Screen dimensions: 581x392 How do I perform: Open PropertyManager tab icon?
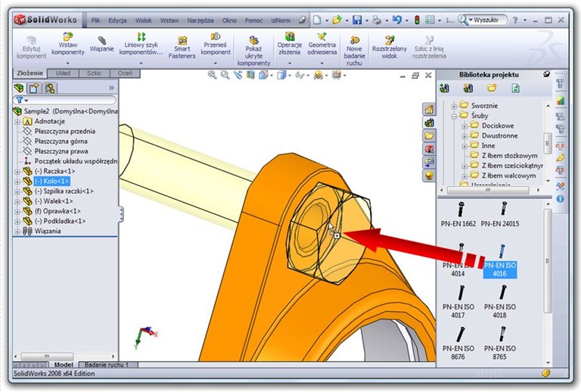pyautogui.click(x=35, y=88)
